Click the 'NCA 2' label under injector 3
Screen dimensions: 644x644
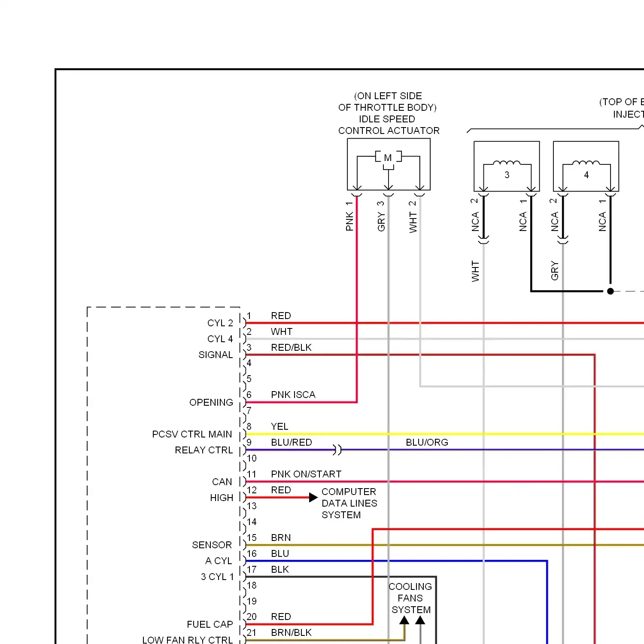coord(475,215)
